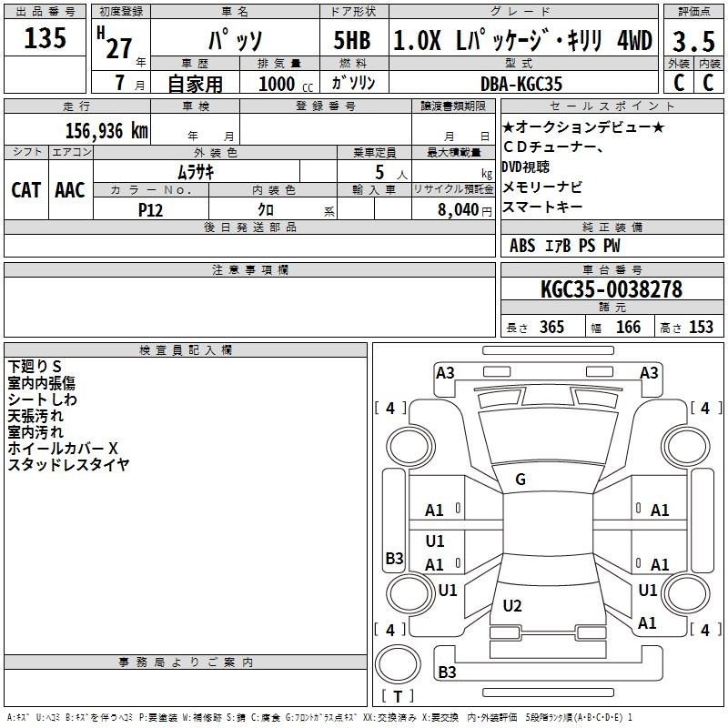The width and height of the screenshot is (728, 728).
Task: Click the inspector note スタッドレスタイヤ
Action: (68, 464)
